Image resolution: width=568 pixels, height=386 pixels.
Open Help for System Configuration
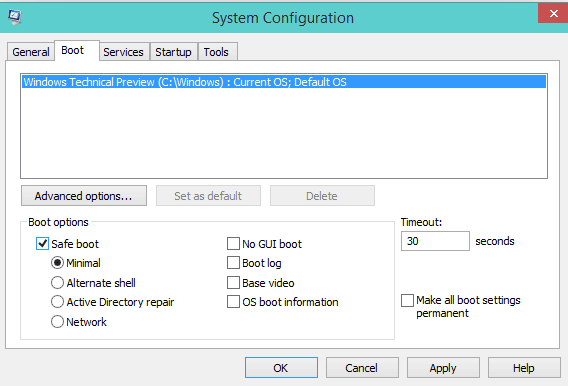click(x=524, y=368)
